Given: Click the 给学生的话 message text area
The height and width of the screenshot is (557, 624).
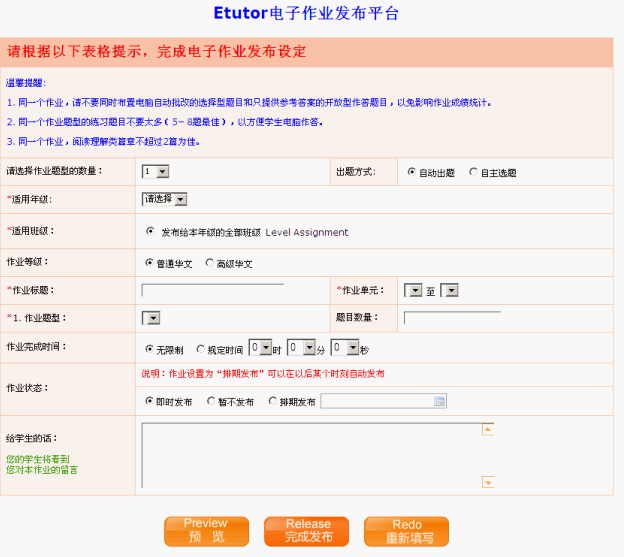Looking at the screenshot, I should 318,455.
